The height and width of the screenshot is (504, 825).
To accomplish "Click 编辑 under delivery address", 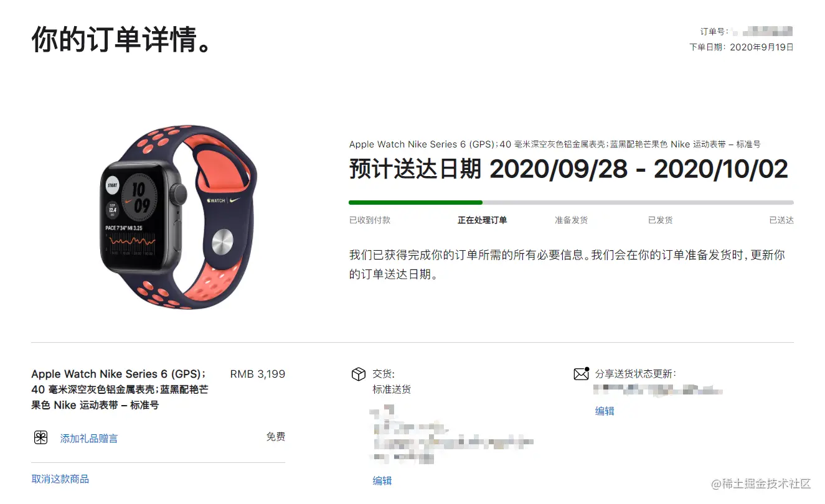I will (x=382, y=481).
